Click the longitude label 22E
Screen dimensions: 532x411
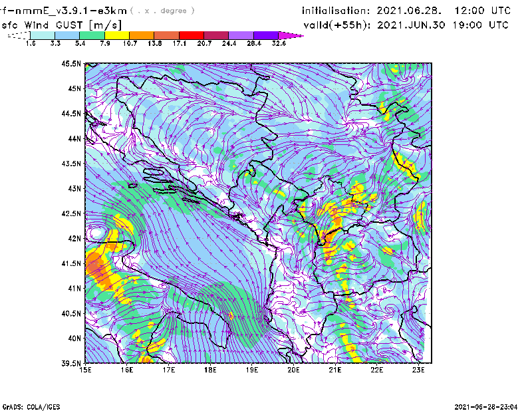click(376, 370)
